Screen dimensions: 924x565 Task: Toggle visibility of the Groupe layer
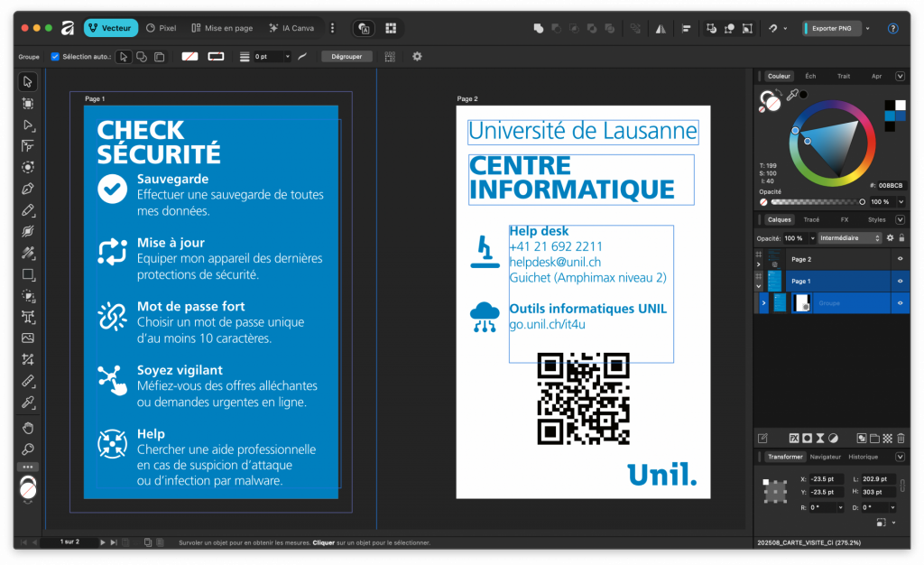pos(900,302)
